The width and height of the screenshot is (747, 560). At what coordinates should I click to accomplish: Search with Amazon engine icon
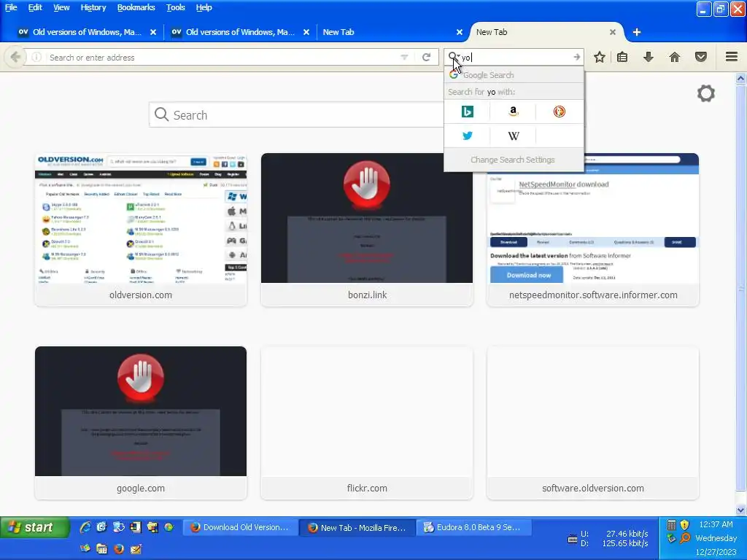click(x=513, y=112)
